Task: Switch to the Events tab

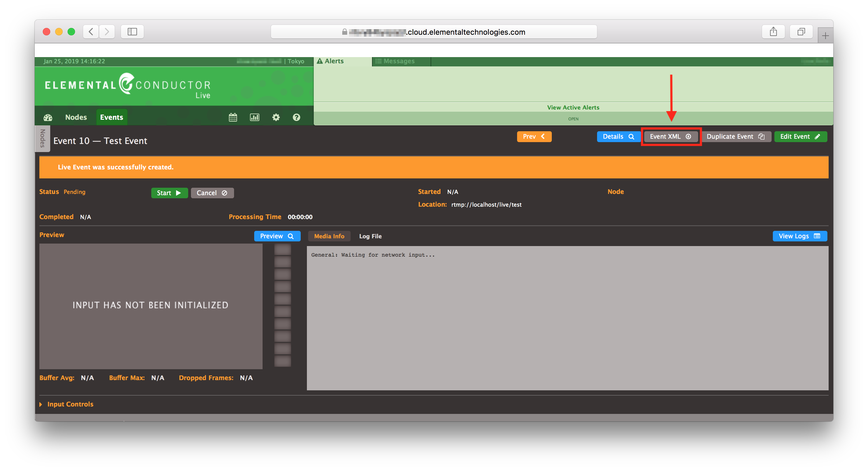Action: click(x=112, y=117)
